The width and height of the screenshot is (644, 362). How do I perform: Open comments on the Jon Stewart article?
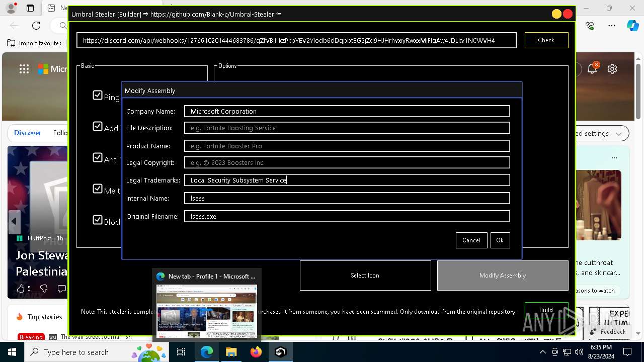pyautogui.click(x=61, y=289)
